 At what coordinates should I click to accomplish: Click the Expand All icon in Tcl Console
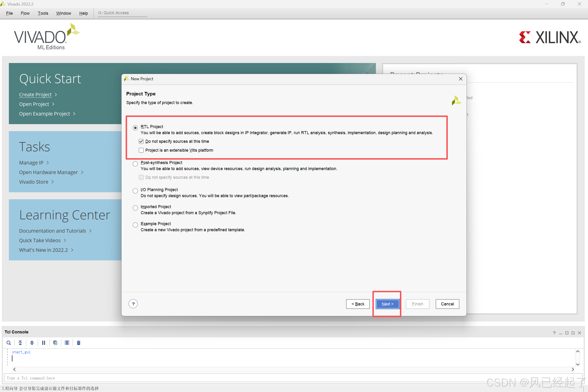click(x=32, y=343)
